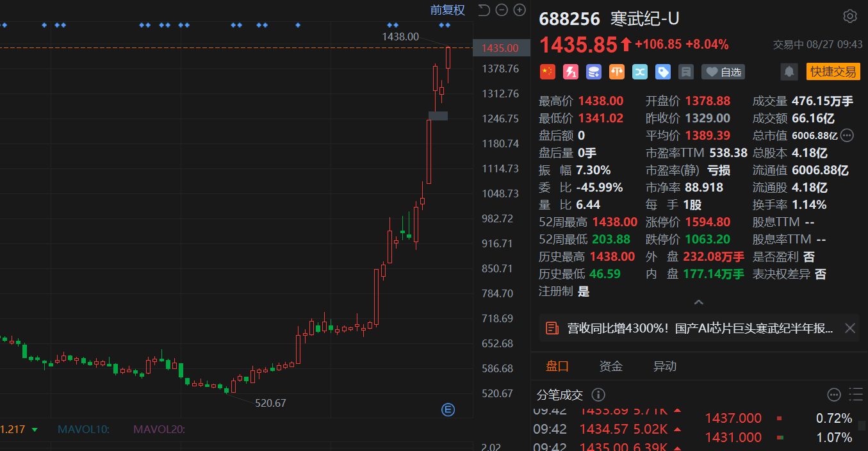
Task: Click the China flag market icon
Action: pyautogui.click(x=547, y=72)
